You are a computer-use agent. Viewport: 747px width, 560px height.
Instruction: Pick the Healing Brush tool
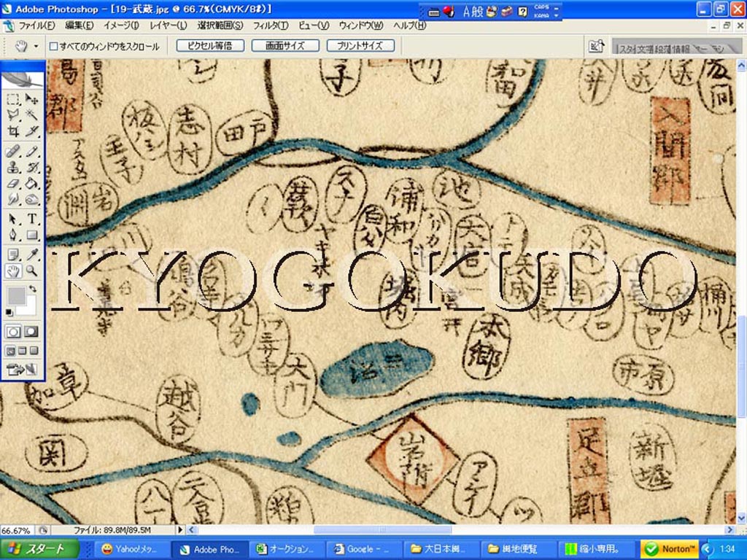coord(13,152)
